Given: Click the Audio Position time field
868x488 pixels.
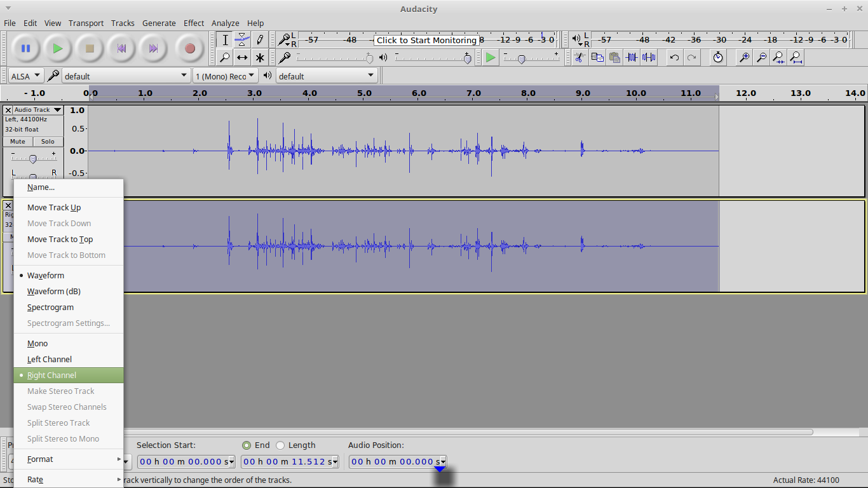Looking at the screenshot, I should (397, 462).
